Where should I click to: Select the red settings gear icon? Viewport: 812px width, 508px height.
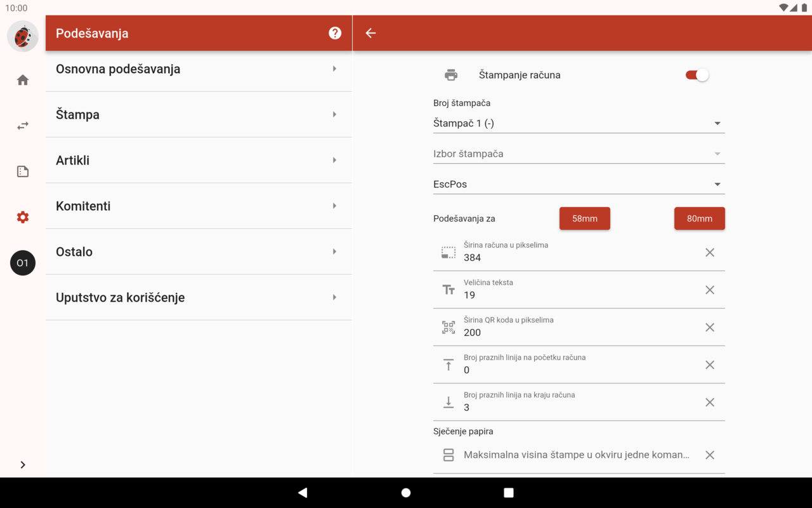[23, 217]
